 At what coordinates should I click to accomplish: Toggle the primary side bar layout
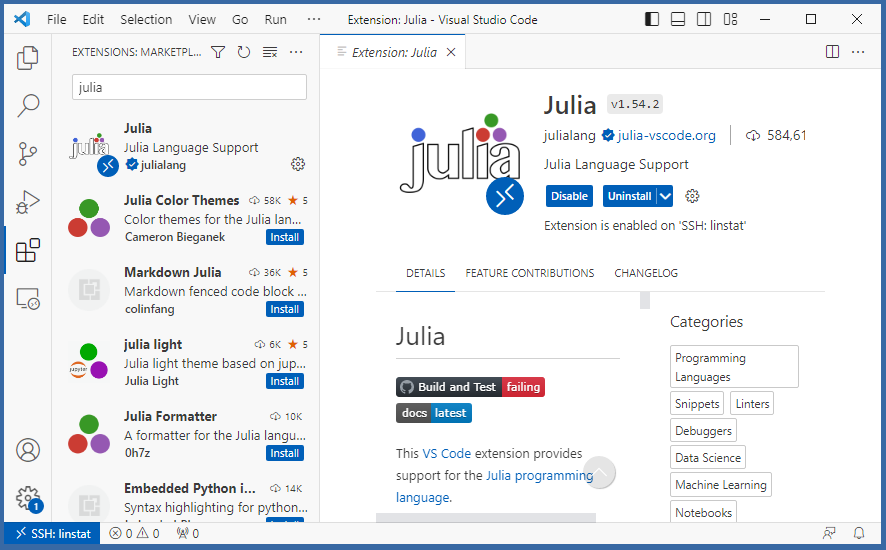(652, 19)
